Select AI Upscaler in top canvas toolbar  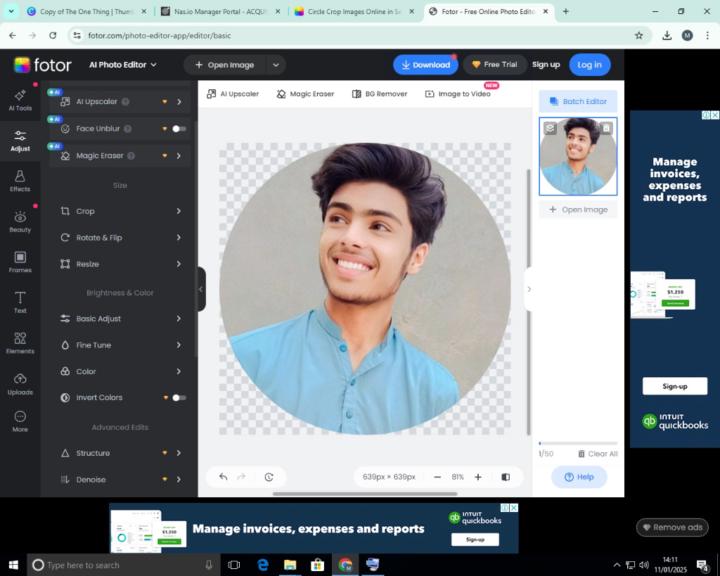pos(233,94)
